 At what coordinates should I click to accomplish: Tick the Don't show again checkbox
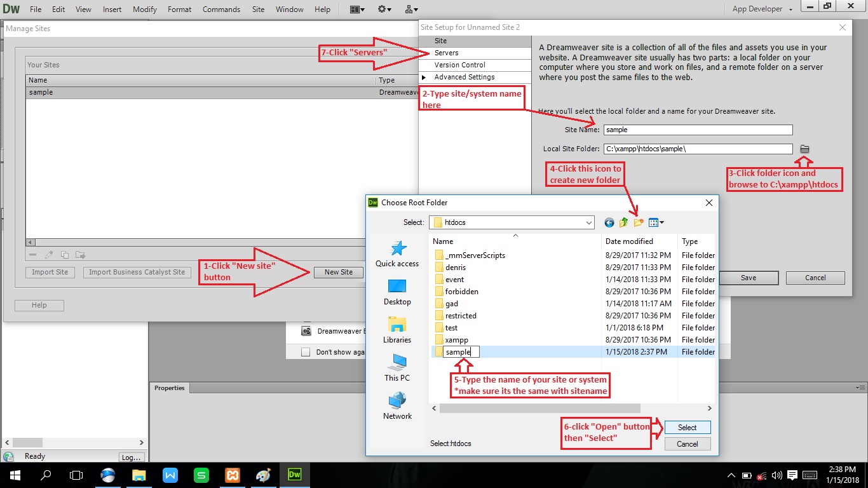click(x=306, y=352)
